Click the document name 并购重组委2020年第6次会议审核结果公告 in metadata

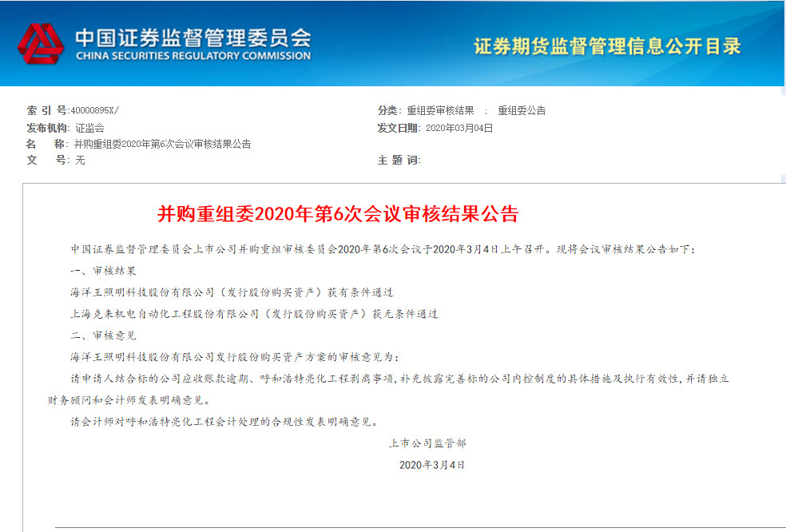coord(162,144)
